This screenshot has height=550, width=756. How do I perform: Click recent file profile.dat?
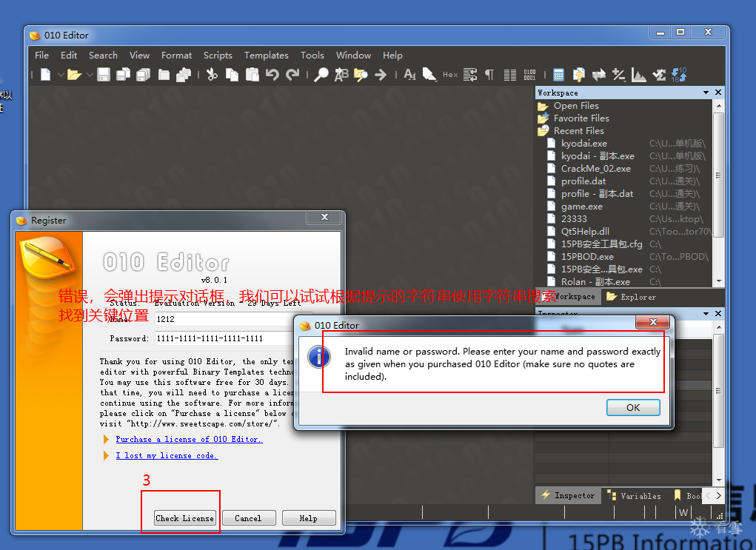coord(583,181)
